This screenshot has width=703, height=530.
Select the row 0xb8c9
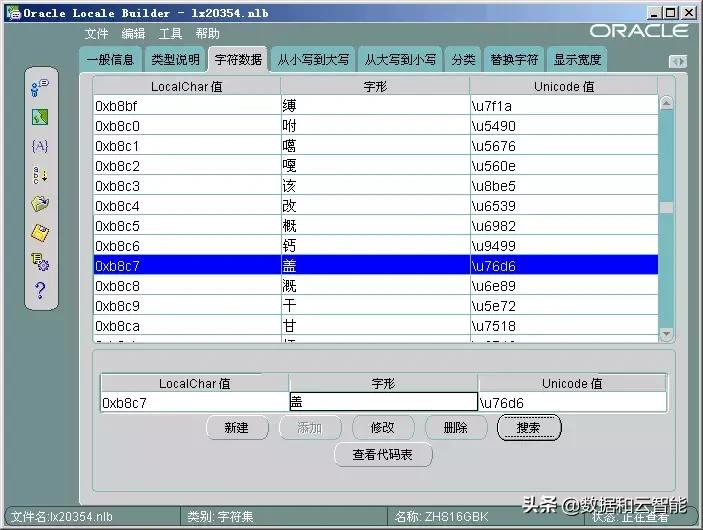pos(376,305)
